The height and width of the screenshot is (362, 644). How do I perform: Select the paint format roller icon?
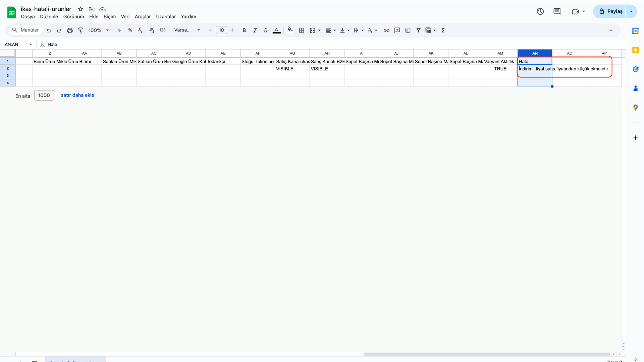pos(80,30)
